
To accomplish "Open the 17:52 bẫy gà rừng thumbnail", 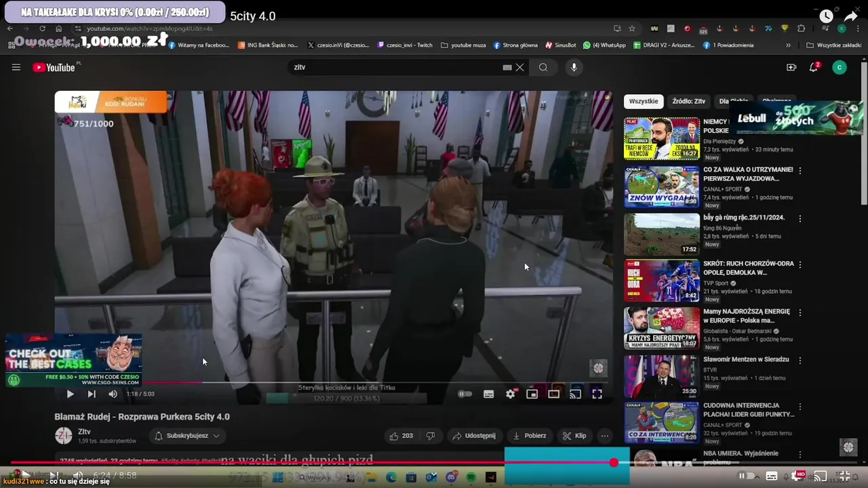I will coord(661,234).
